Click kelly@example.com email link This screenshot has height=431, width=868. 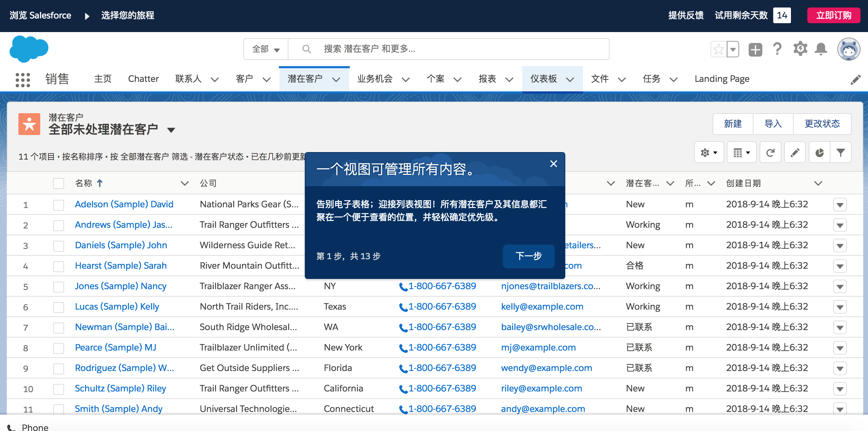tap(542, 307)
